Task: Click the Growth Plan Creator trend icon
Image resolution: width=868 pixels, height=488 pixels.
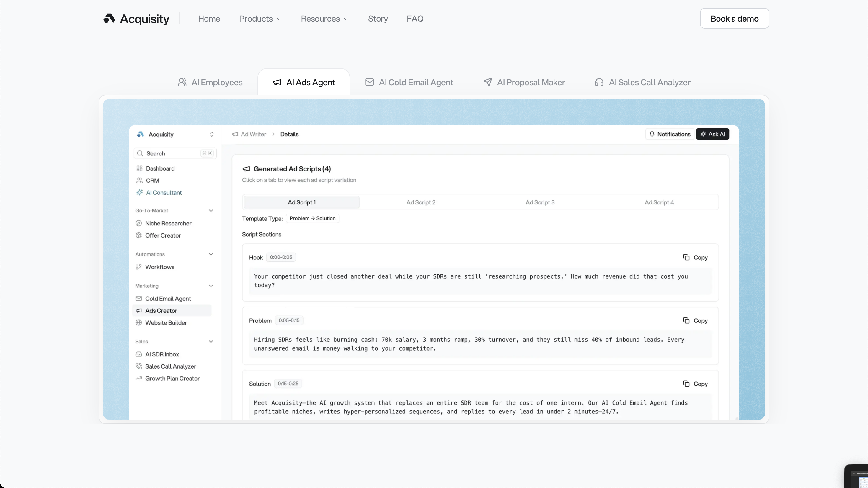Action: (x=138, y=378)
